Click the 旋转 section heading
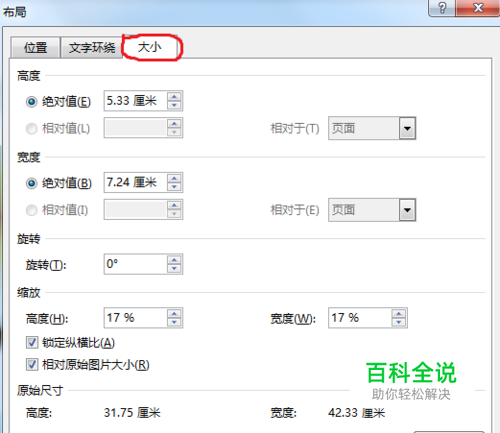This screenshot has height=433, width=500. 29,239
